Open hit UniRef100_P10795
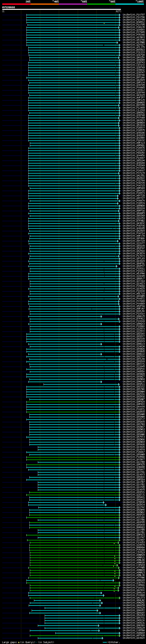The height and width of the screenshot is (644, 146). click(134, 25)
